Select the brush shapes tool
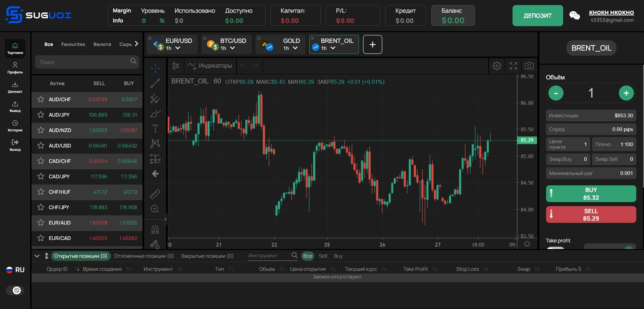Image resolution: width=644 pixels, height=309 pixels. 155,114
